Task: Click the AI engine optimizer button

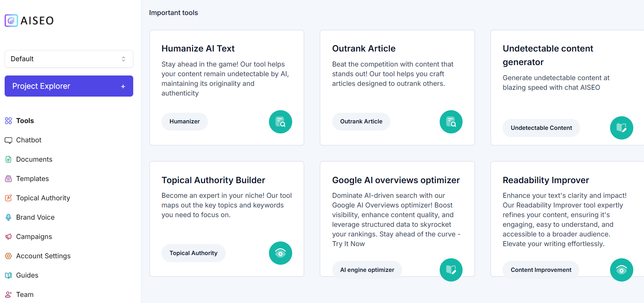Action: [367, 270]
